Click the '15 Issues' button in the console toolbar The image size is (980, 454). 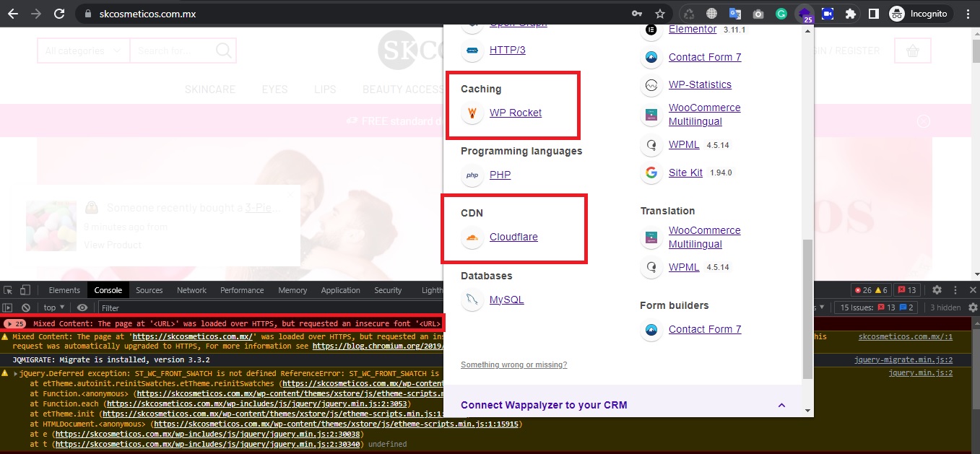pyautogui.click(x=876, y=307)
